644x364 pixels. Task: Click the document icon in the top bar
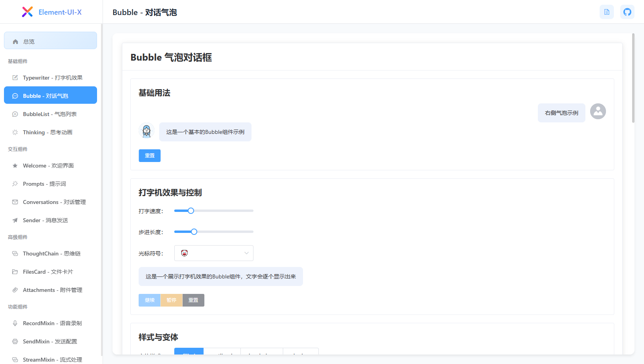click(606, 12)
